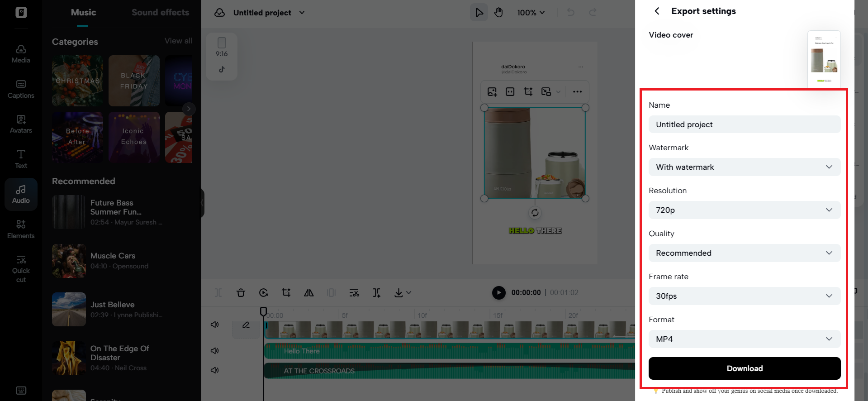The height and width of the screenshot is (401, 868).
Task: Open the Captions panel
Action: tap(21, 89)
